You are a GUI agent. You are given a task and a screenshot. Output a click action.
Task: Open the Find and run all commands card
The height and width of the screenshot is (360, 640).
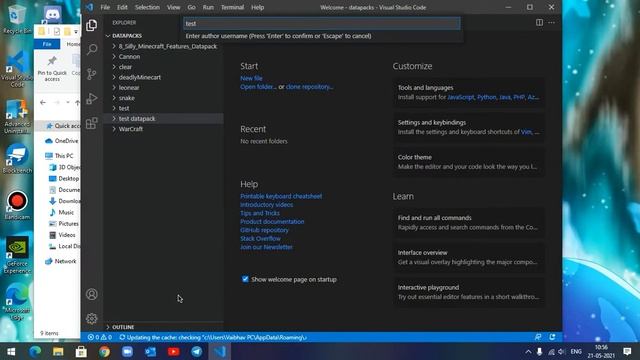point(469,222)
